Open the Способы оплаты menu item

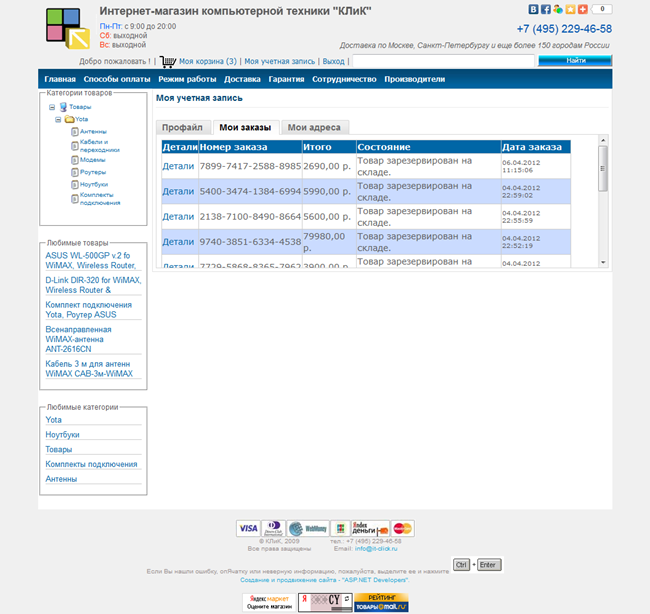(117, 79)
